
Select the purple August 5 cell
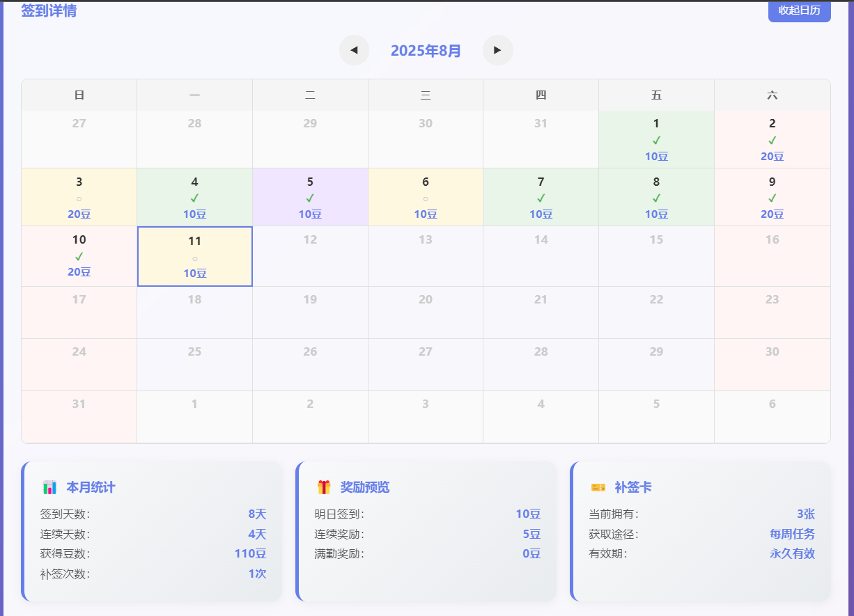tap(310, 197)
